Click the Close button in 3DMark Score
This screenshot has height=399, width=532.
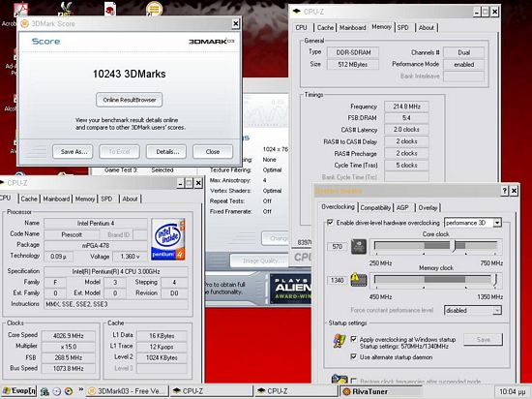(213, 151)
